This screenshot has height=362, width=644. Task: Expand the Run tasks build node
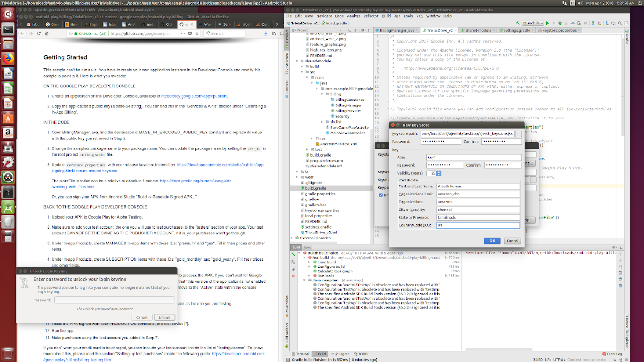[x=310, y=276]
